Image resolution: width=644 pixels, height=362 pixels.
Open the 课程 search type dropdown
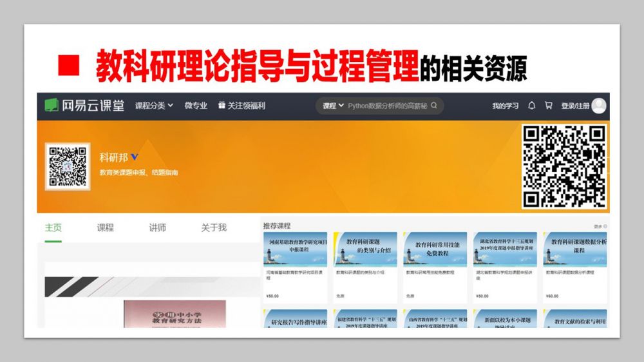(x=332, y=106)
